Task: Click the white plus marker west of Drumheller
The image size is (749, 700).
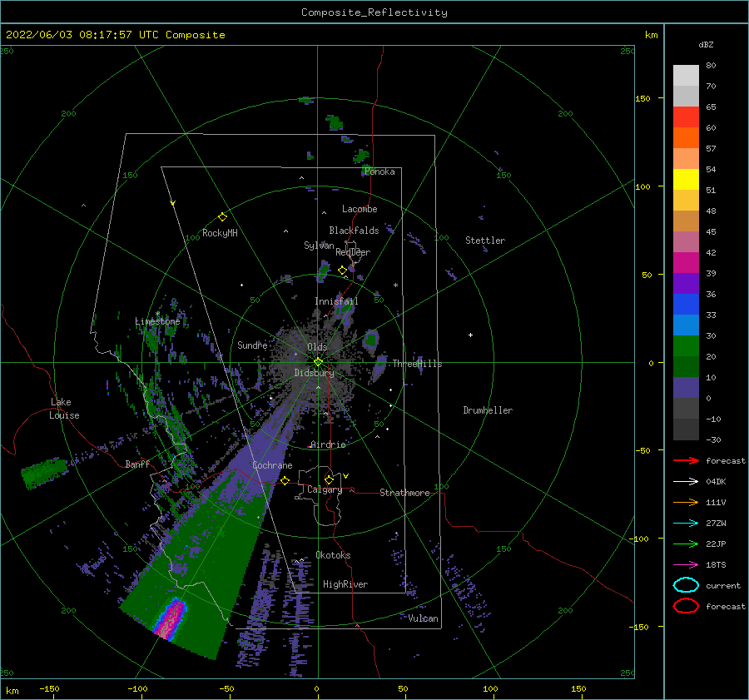Action: tap(470, 335)
